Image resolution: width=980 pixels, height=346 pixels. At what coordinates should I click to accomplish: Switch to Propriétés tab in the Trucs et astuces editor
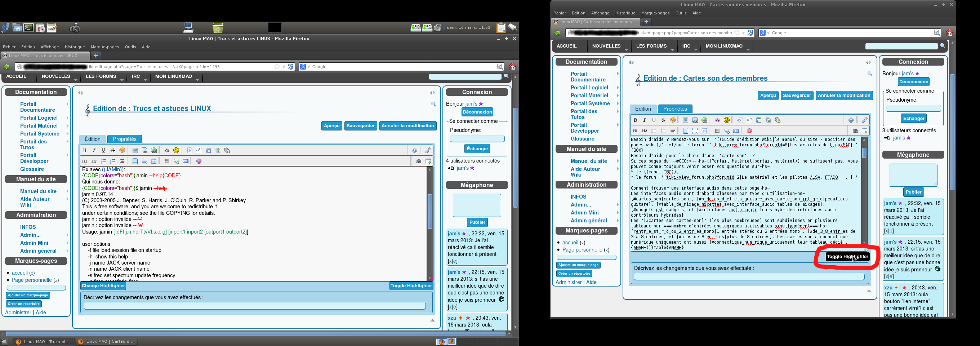pyautogui.click(x=125, y=139)
